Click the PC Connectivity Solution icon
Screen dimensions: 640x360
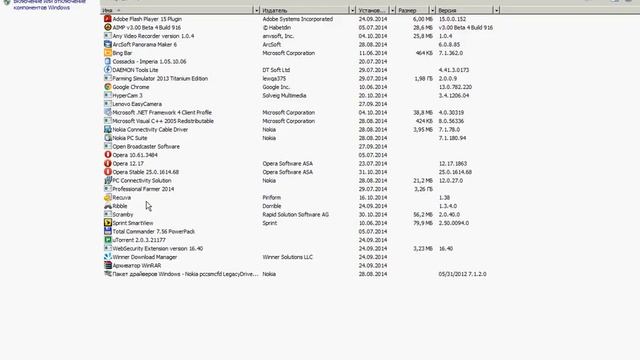coord(108,180)
